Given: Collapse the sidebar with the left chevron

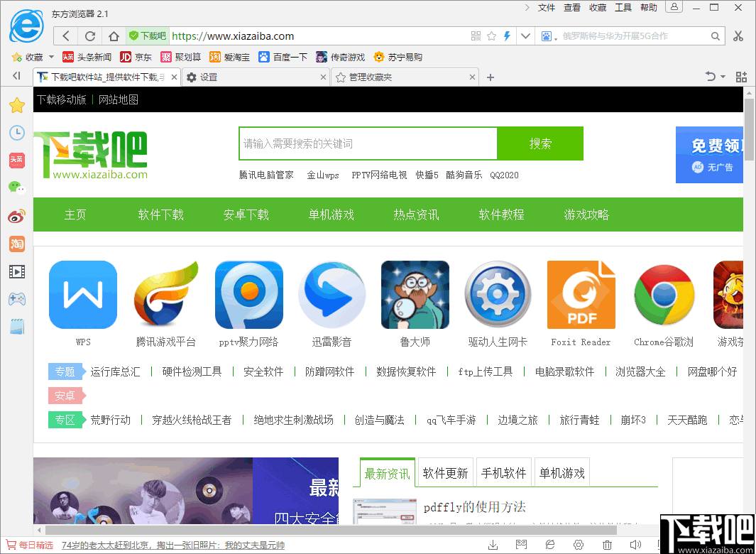Looking at the screenshot, I should 16,76.
